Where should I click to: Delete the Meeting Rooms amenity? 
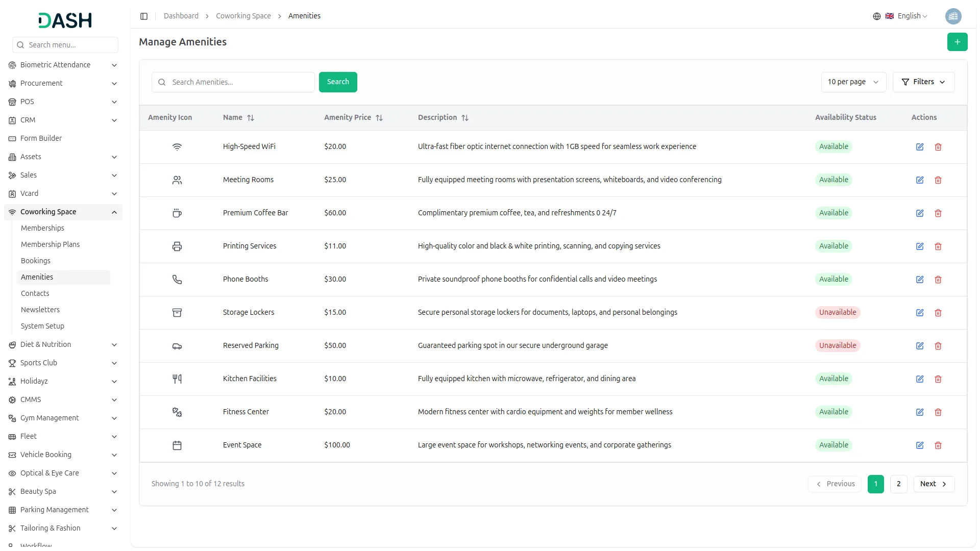click(938, 180)
